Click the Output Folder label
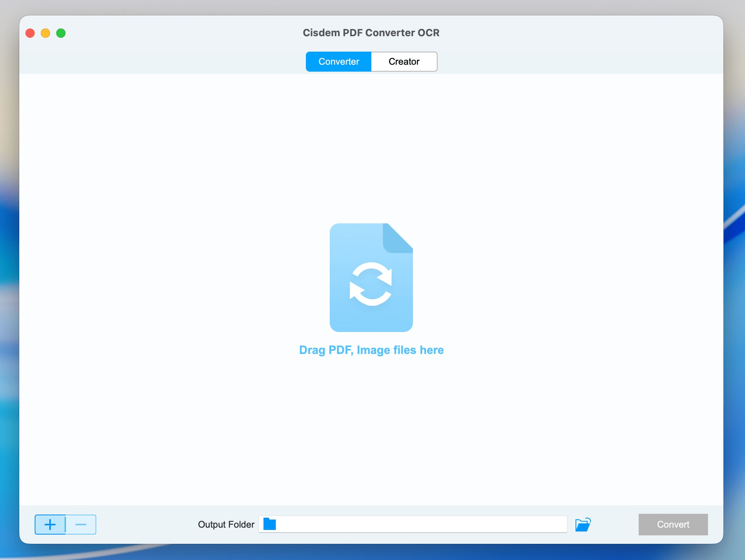The width and height of the screenshot is (745, 560). pos(226,525)
